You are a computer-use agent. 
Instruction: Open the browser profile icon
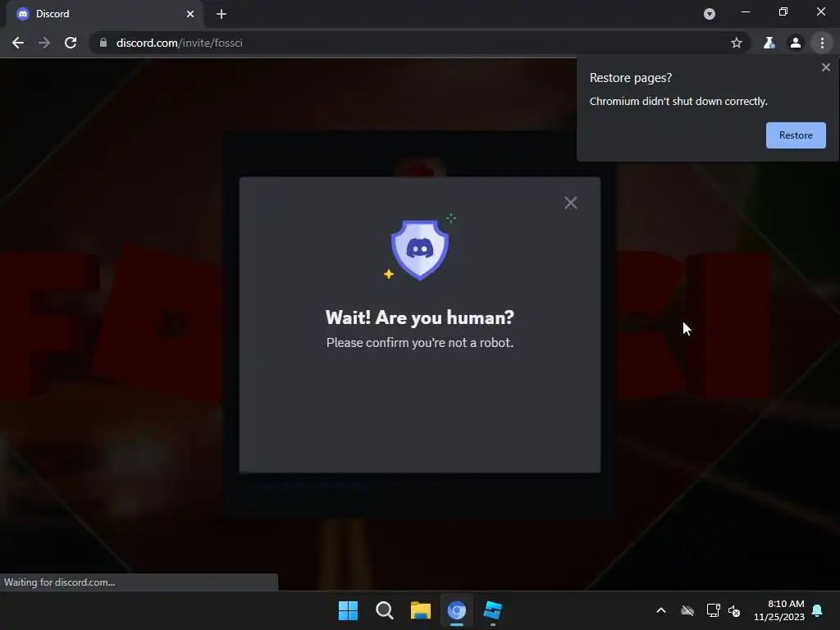click(796, 43)
